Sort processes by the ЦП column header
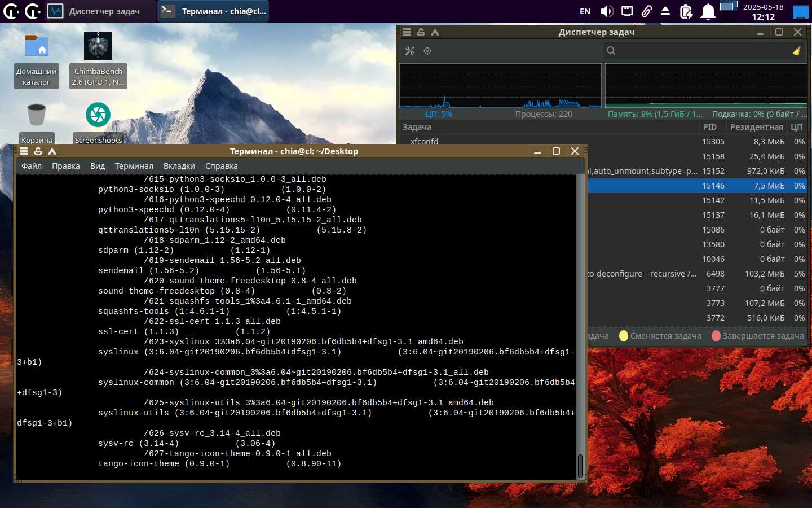The height and width of the screenshot is (508, 812). (797, 127)
